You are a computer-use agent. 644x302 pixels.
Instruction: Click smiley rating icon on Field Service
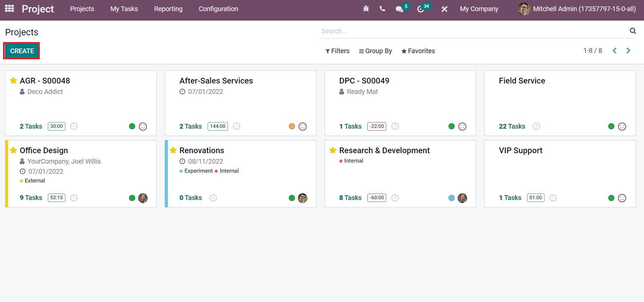click(622, 127)
